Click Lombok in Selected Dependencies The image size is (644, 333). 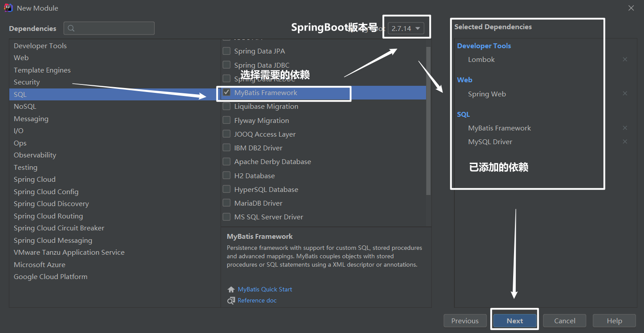coord(481,59)
